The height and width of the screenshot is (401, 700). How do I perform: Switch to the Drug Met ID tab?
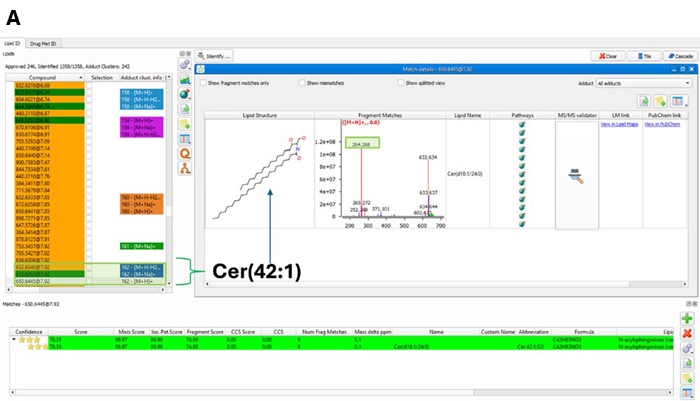click(x=44, y=43)
